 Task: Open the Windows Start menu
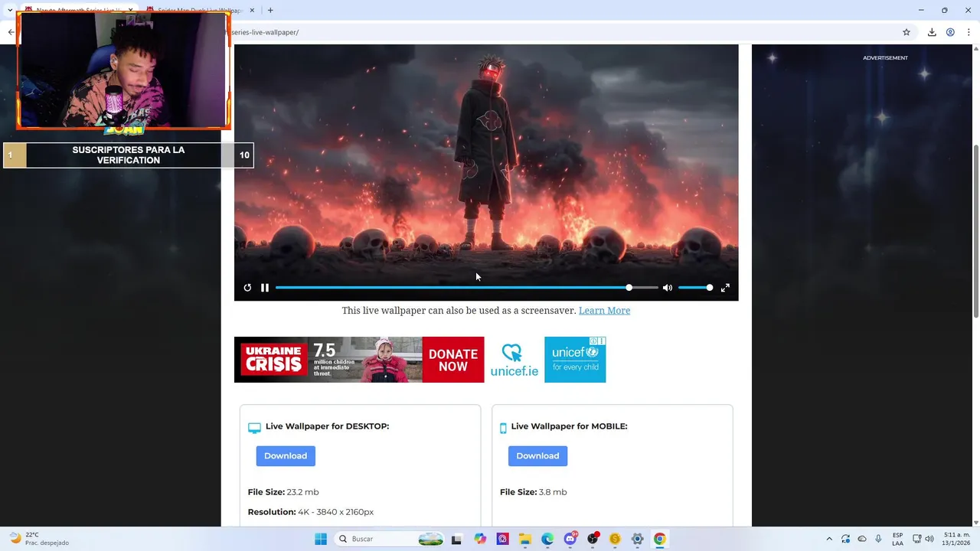(x=321, y=539)
